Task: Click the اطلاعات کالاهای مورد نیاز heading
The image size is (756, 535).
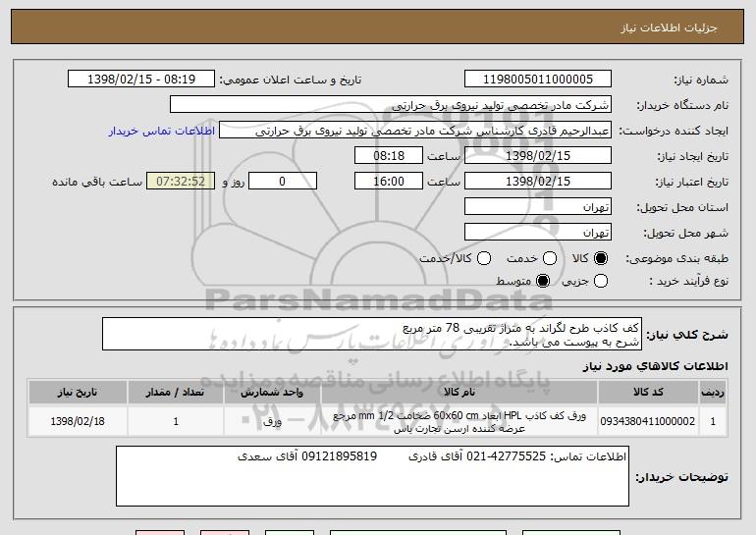Action: point(655,366)
